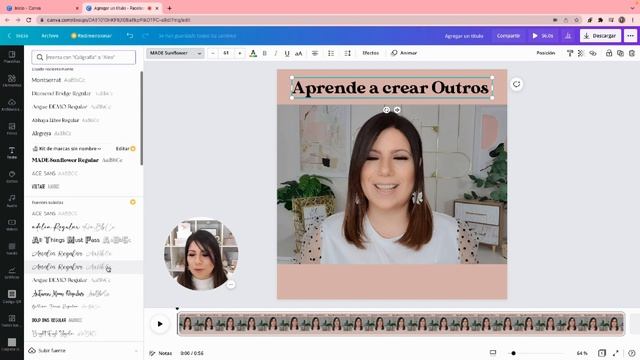The height and width of the screenshot is (360, 640).
Task: Click the font search field
Action: click(84, 57)
